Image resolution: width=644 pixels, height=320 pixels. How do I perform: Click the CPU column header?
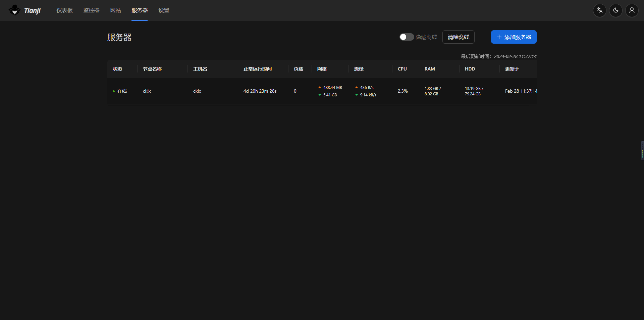(402, 69)
